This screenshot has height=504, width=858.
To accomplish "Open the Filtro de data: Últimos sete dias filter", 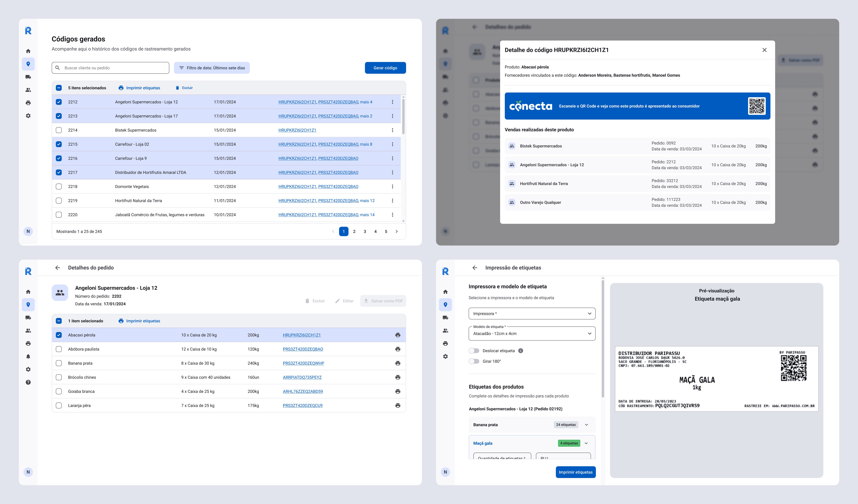I will (x=212, y=68).
